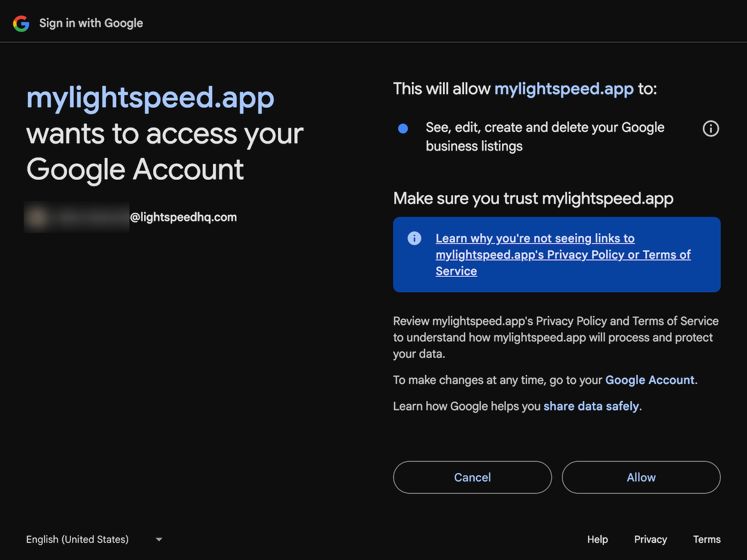Click the Sign in with Google header text

(x=91, y=23)
